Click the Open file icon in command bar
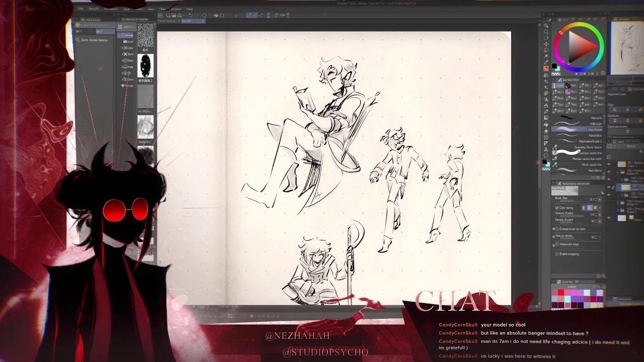The width and height of the screenshot is (644, 362). tap(174, 15)
